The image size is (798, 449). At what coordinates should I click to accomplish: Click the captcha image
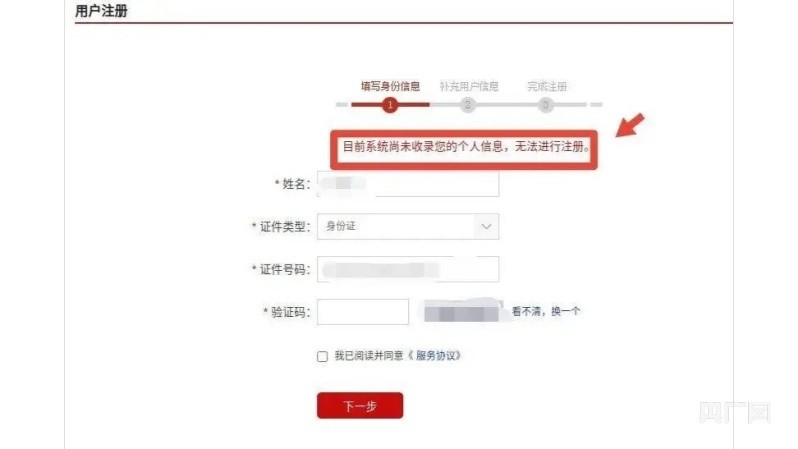click(x=461, y=311)
